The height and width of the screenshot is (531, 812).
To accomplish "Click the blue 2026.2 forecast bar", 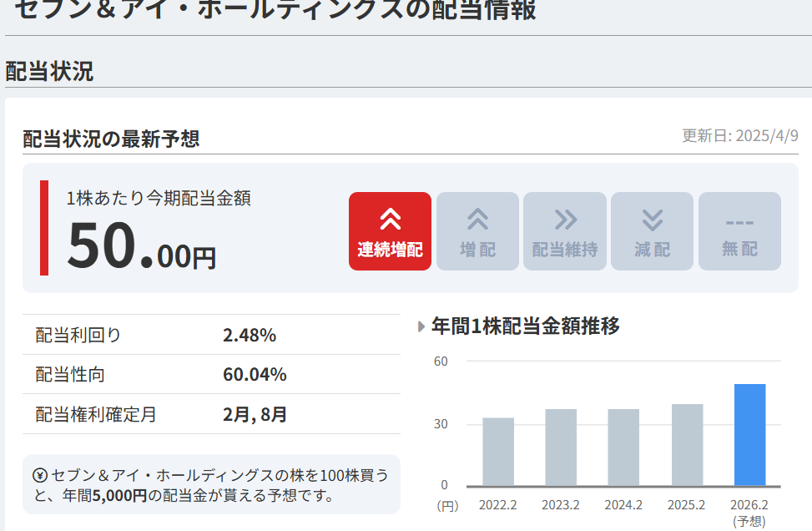I will point(750,435).
